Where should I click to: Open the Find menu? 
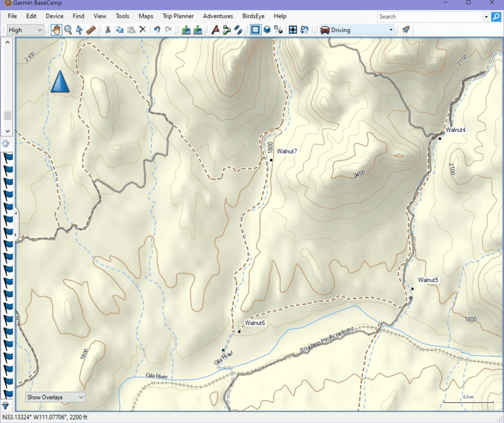click(x=78, y=16)
